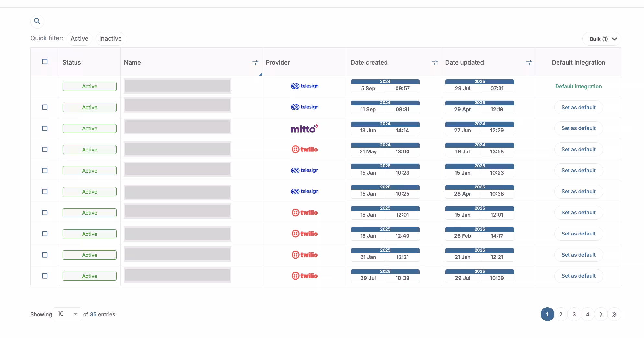The width and height of the screenshot is (644, 338).
Task: Click the 2024 date bar beside 5 Sep
Action: pyautogui.click(x=385, y=81)
